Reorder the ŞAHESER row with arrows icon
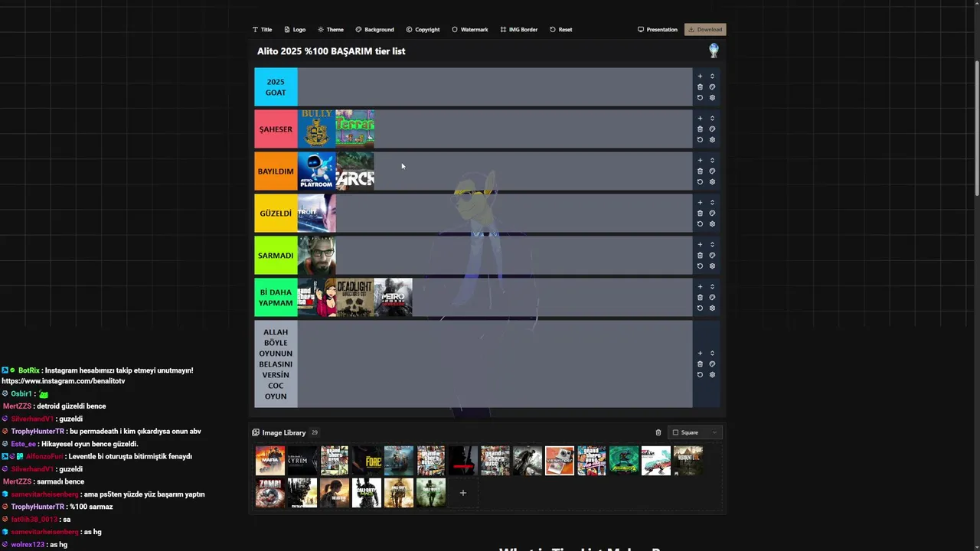This screenshot has width=980, height=551. pyautogui.click(x=712, y=118)
